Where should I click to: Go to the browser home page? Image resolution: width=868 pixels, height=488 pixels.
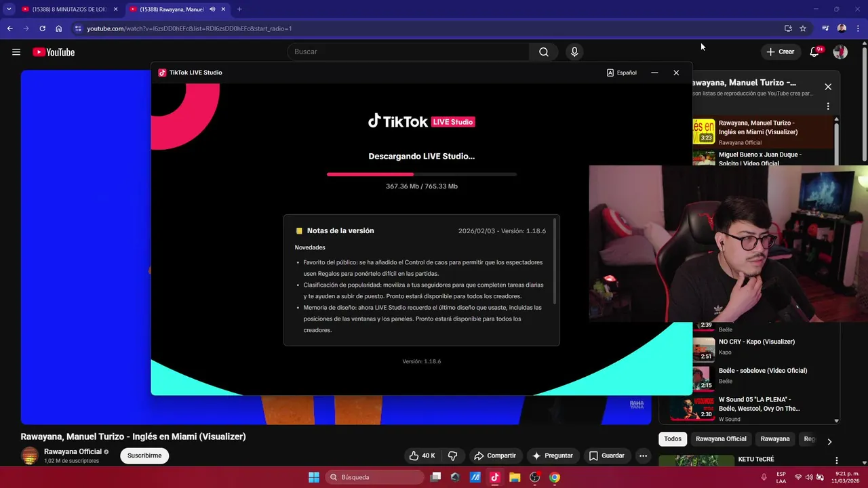pyautogui.click(x=59, y=28)
